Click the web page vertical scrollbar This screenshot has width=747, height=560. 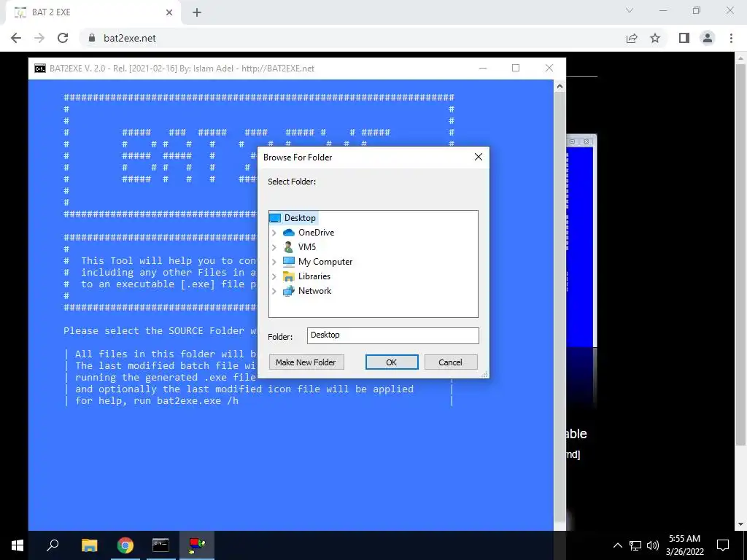(741, 254)
